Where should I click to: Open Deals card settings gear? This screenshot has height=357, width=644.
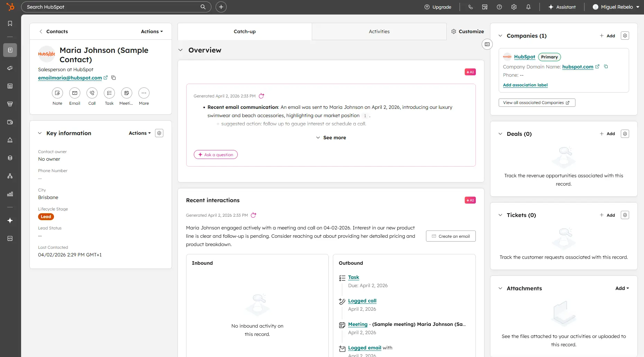[x=625, y=134]
